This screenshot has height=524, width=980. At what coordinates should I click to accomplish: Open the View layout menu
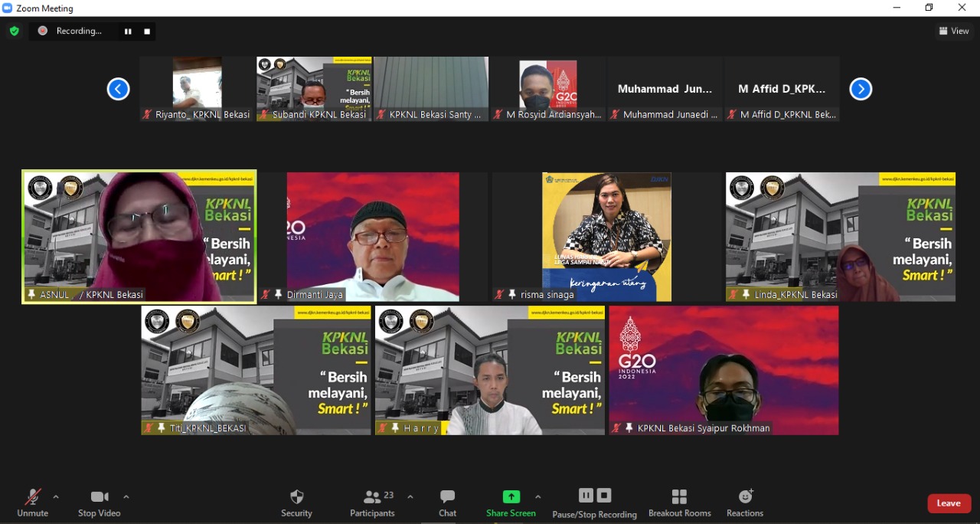pyautogui.click(x=954, y=31)
